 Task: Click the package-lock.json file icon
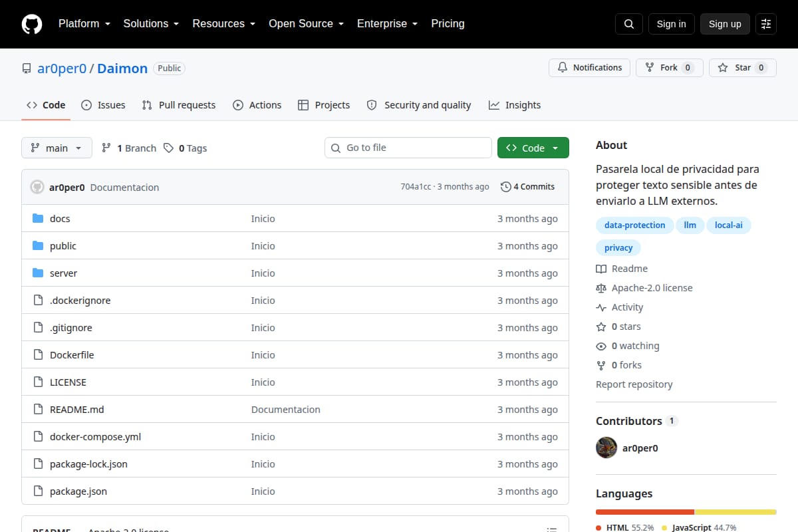[38, 464]
